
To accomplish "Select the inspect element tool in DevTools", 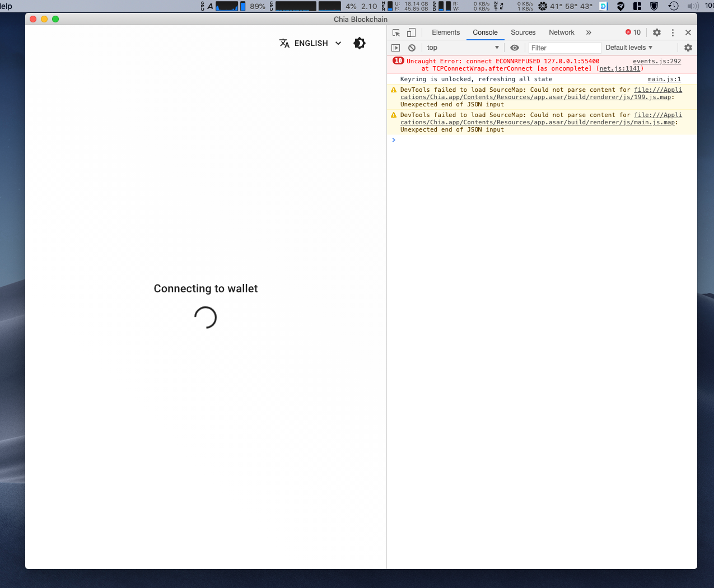I will click(396, 32).
